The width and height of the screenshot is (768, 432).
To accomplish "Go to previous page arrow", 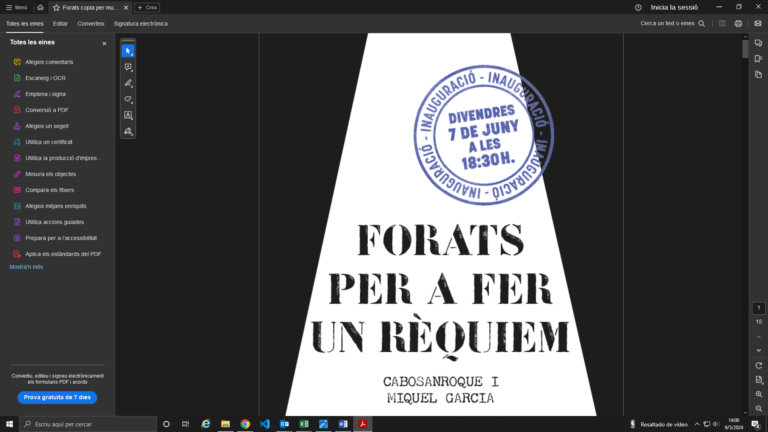I will (759, 337).
